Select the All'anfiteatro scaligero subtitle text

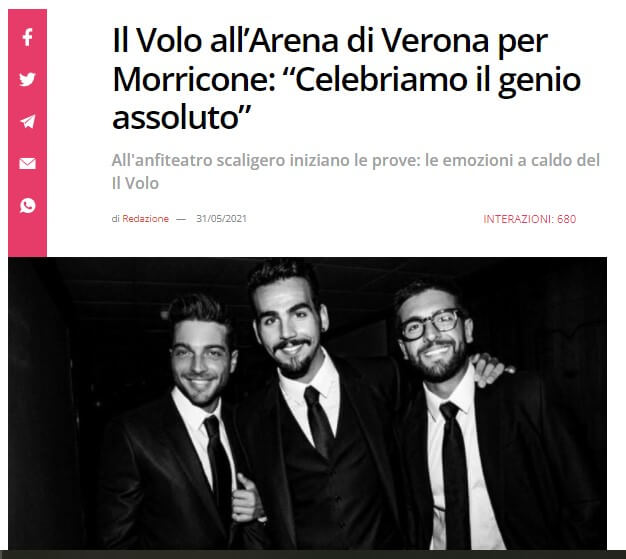pos(356,172)
